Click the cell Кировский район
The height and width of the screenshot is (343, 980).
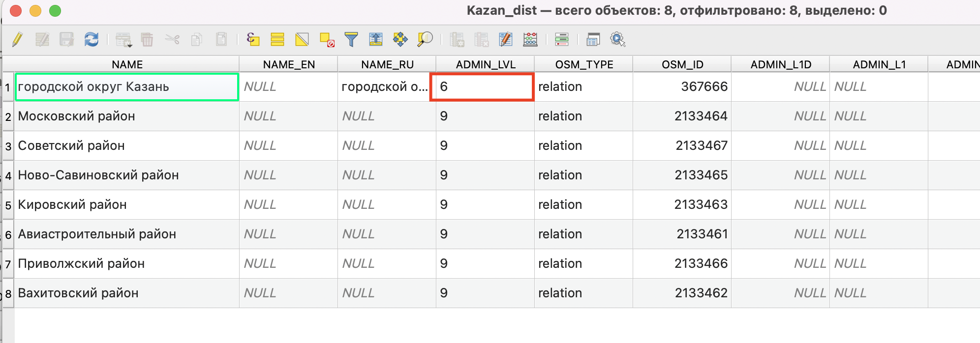(127, 205)
